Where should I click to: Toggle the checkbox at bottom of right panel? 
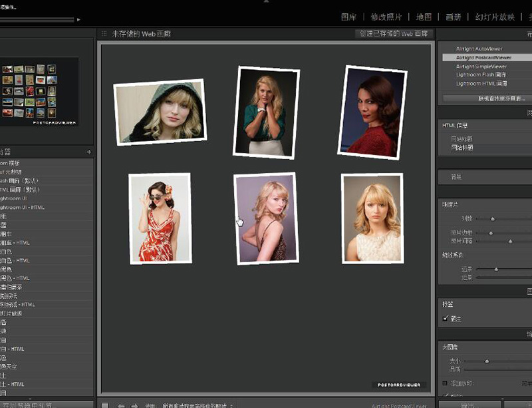(x=445, y=396)
